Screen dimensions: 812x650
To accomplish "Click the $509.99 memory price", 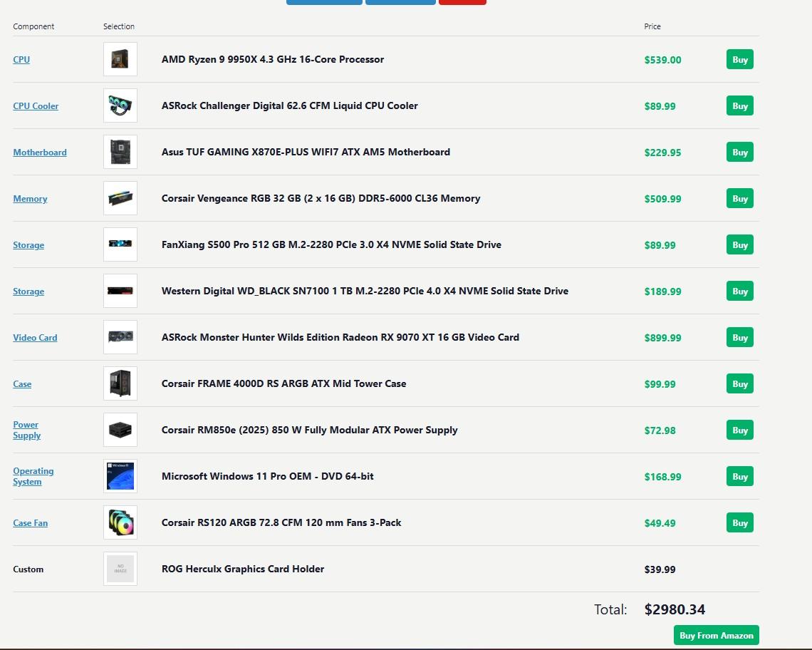I will tap(662, 199).
